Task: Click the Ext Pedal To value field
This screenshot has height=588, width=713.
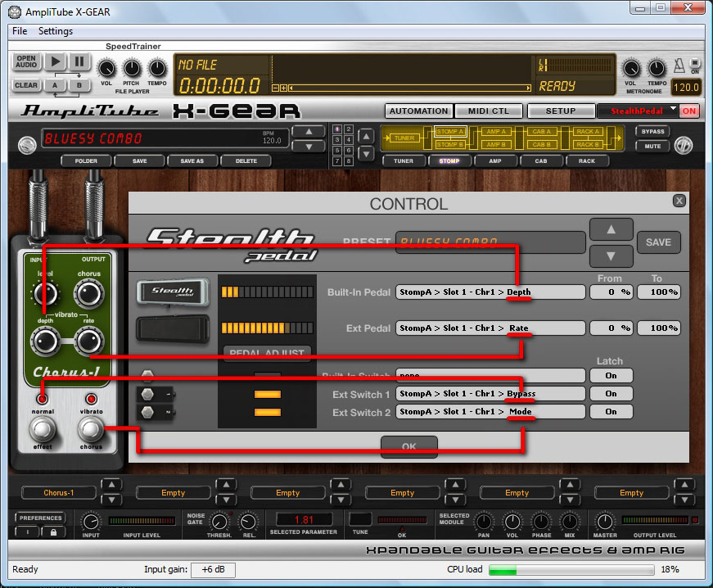Action: tap(659, 328)
